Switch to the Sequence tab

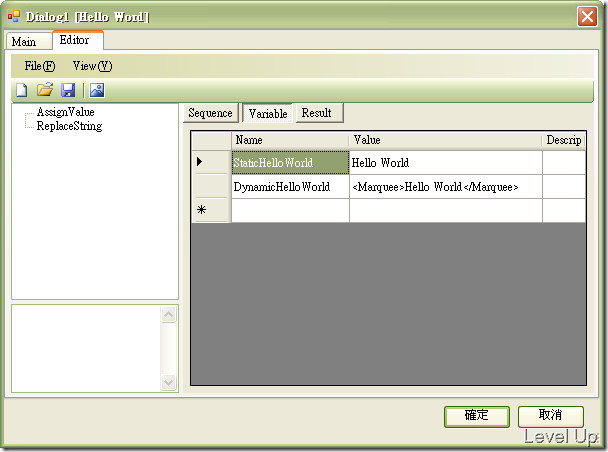[211, 113]
